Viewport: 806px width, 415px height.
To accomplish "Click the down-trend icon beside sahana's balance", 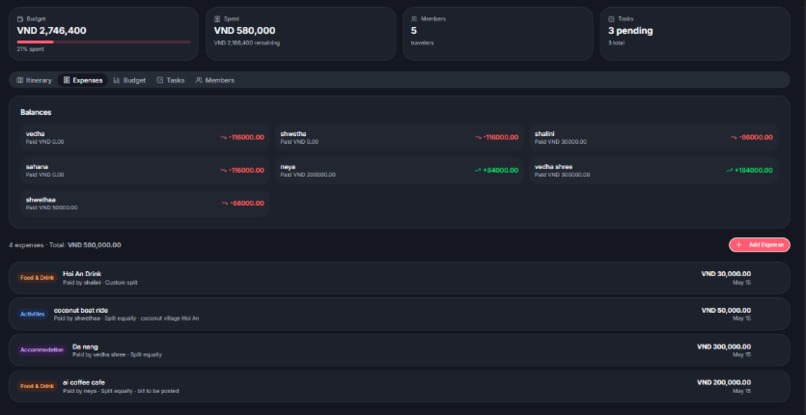I will coord(224,170).
